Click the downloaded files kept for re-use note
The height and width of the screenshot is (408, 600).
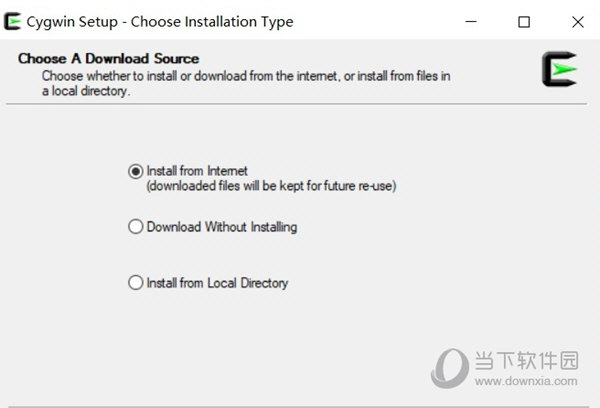271,186
